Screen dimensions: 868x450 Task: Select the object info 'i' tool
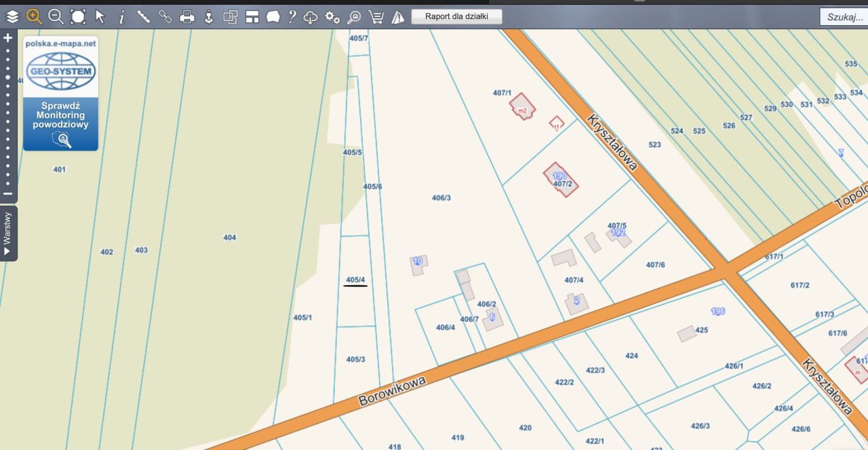[x=122, y=17]
